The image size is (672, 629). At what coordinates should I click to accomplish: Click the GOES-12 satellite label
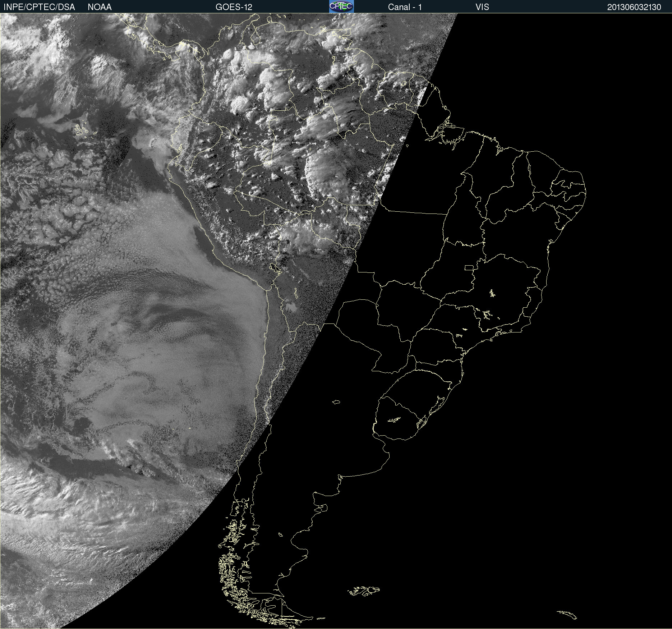(x=234, y=7)
